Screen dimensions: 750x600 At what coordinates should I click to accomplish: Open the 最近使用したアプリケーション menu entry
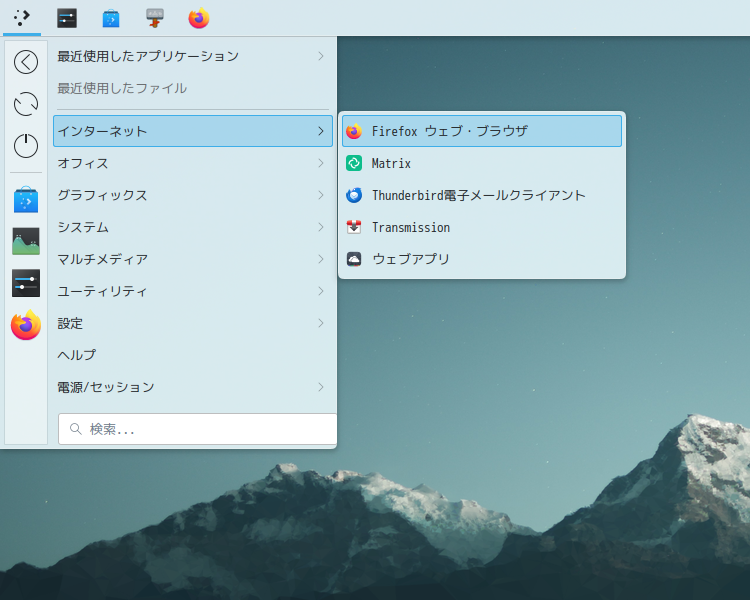click(x=193, y=56)
